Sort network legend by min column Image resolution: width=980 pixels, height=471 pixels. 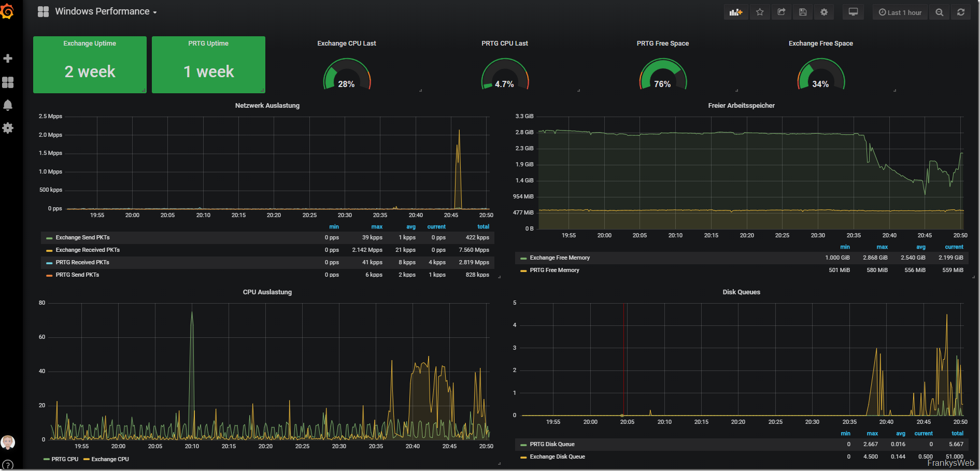334,226
